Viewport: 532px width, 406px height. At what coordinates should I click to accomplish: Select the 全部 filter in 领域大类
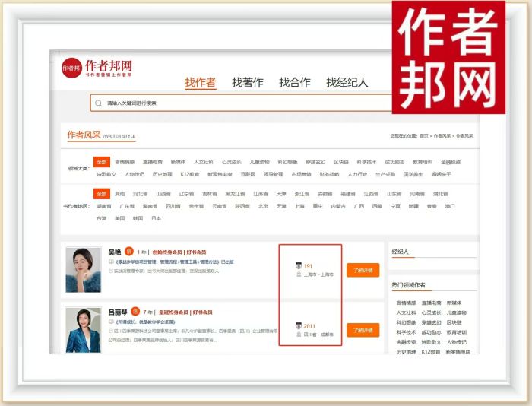coord(102,162)
